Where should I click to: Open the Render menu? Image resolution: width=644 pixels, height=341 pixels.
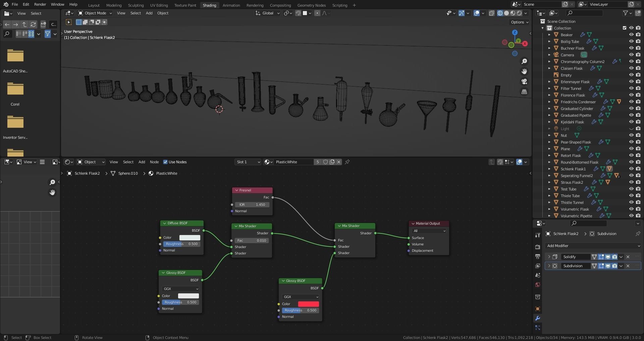tap(40, 4)
